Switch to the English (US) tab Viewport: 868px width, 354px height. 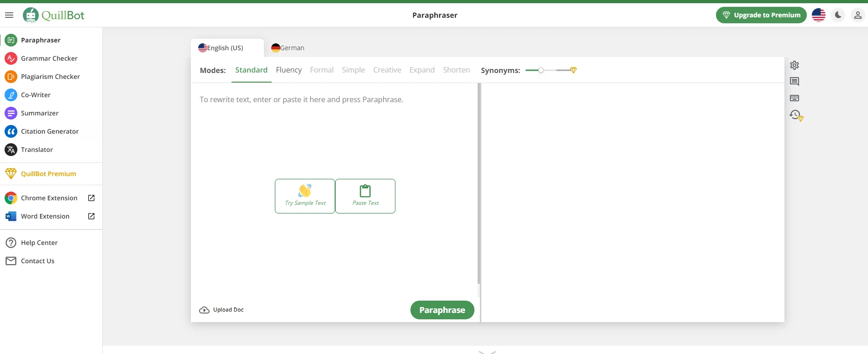pos(227,48)
